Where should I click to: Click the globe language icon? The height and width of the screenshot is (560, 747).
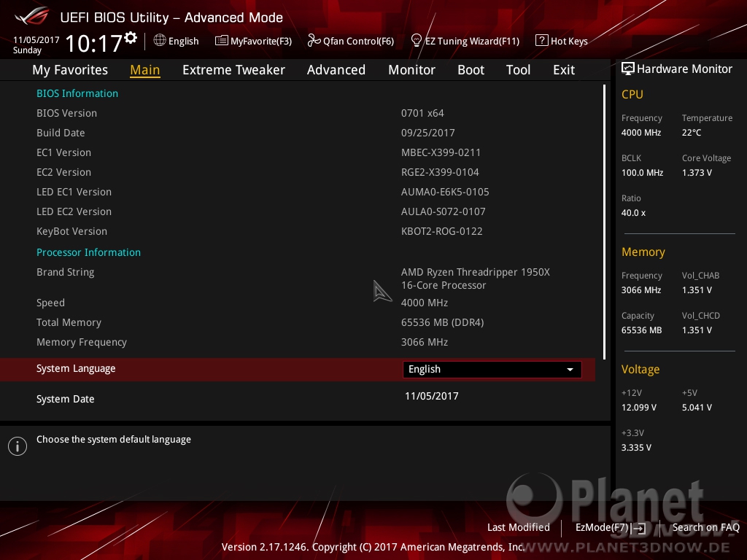pyautogui.click(x=160, y=41)
